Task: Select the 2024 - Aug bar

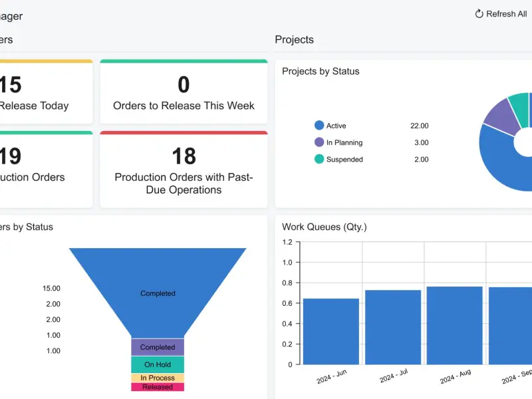Action: click(x=455, y=325)
